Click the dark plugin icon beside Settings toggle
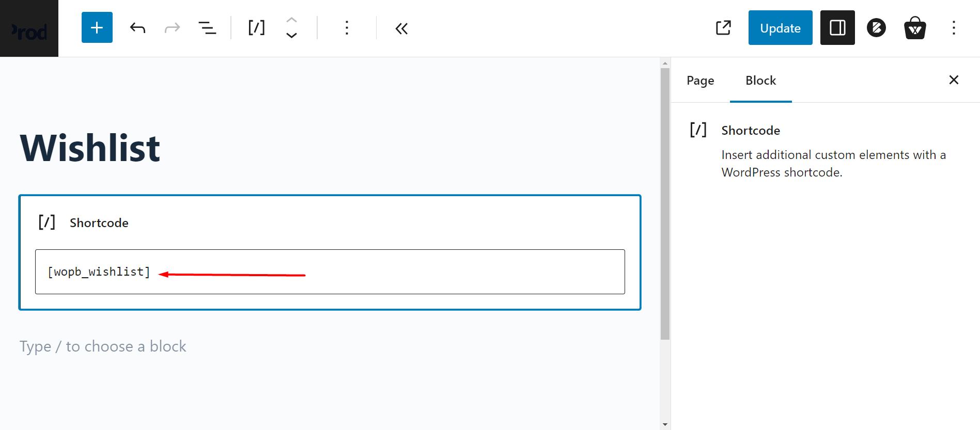980x430 pixels. [x=876, y=27]
